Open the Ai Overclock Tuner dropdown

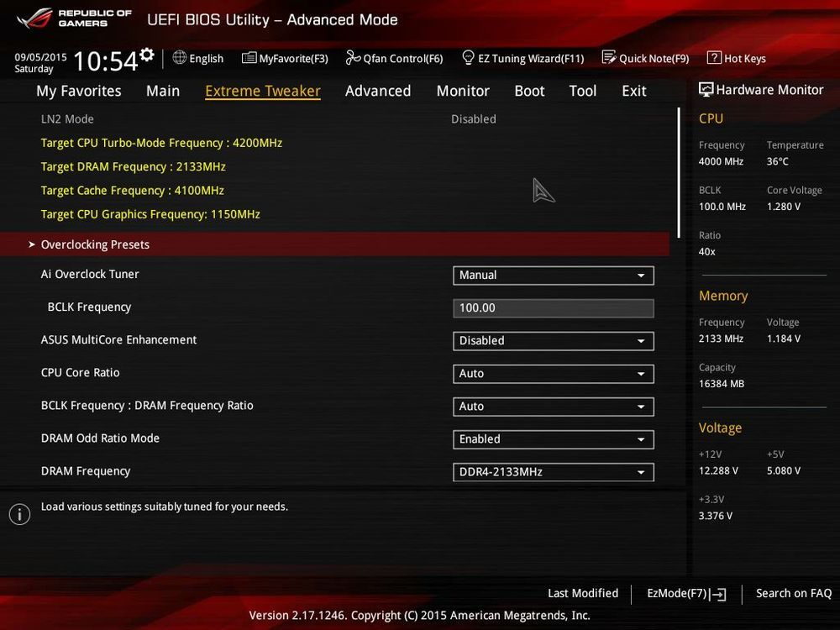(553, 276)
